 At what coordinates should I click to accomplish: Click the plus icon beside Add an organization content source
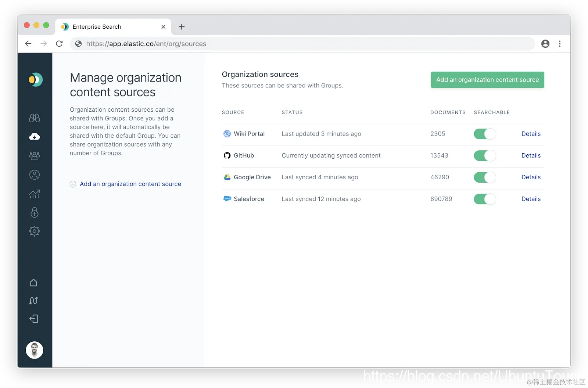(73, 184)
